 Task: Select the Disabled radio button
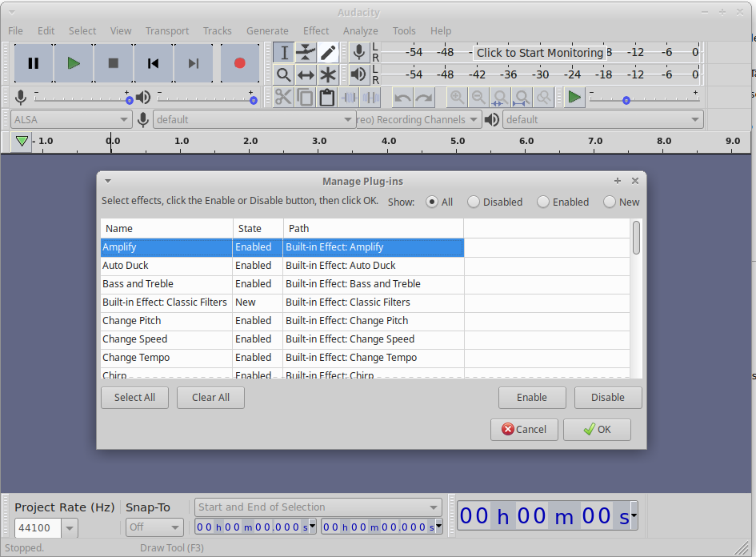click(x=473, y=202)
